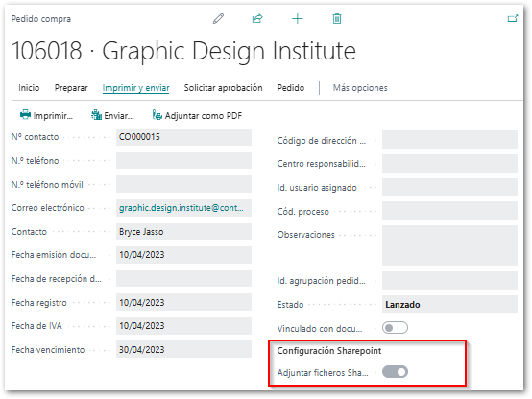Image resolution: width=532 pixels, height=399 pixels.
Task: Click the share icon in header
Action: (x=257, y=18)
